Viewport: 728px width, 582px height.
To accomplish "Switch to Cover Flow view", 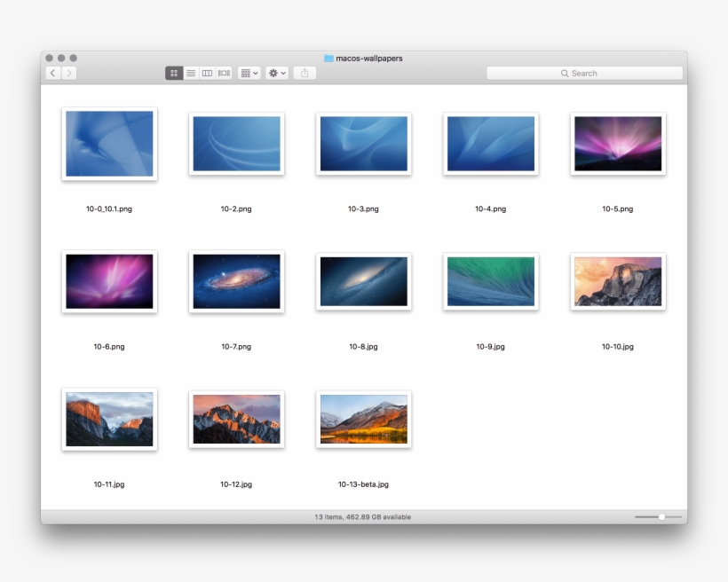I will point(225,73).
